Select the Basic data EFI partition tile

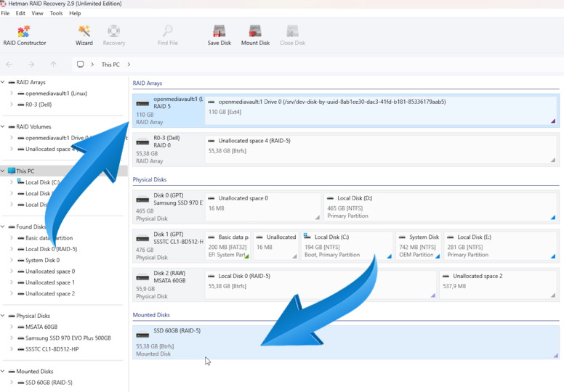(227, 246)
